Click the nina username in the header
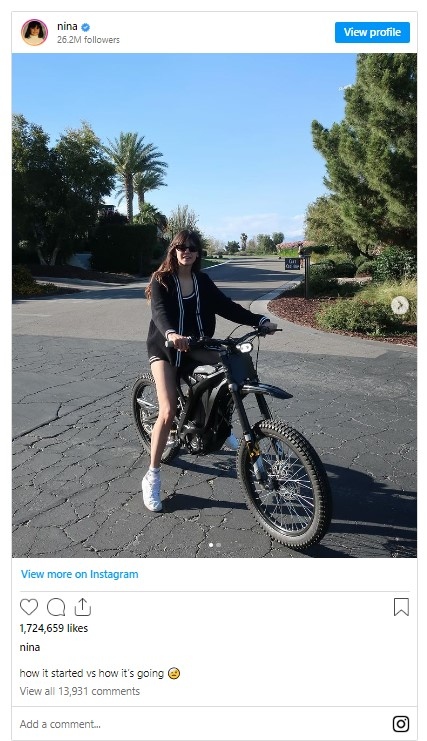Image resolution: width=427 pixels, height=741 pixels. pos(67,27)
